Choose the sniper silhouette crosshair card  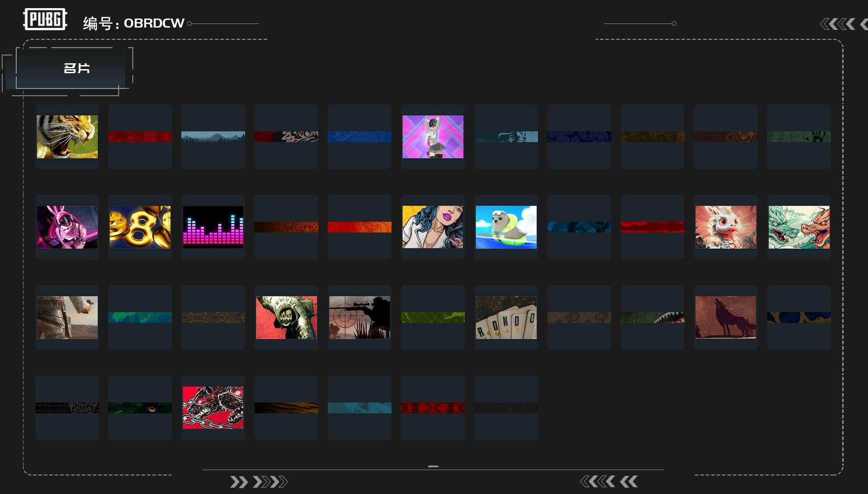[x=359, y=317]
